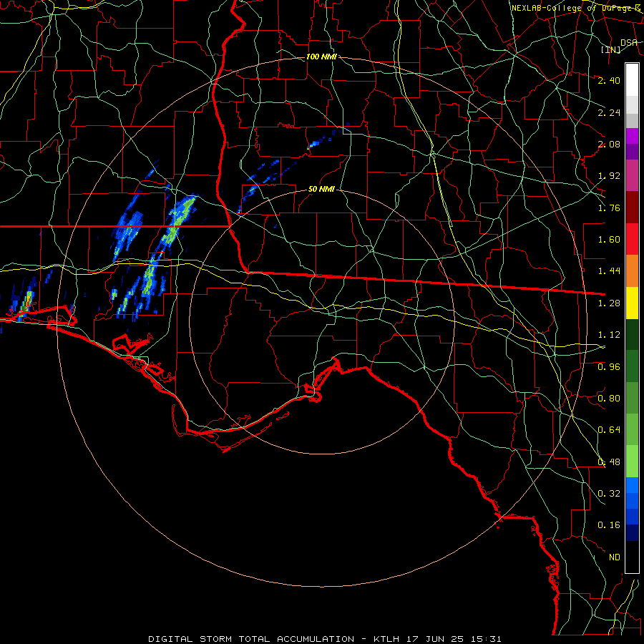Screen dimensions: 644x644
Task: Click the NEXLAB-College of DuPage watermark text
Action: pos(577,8)
